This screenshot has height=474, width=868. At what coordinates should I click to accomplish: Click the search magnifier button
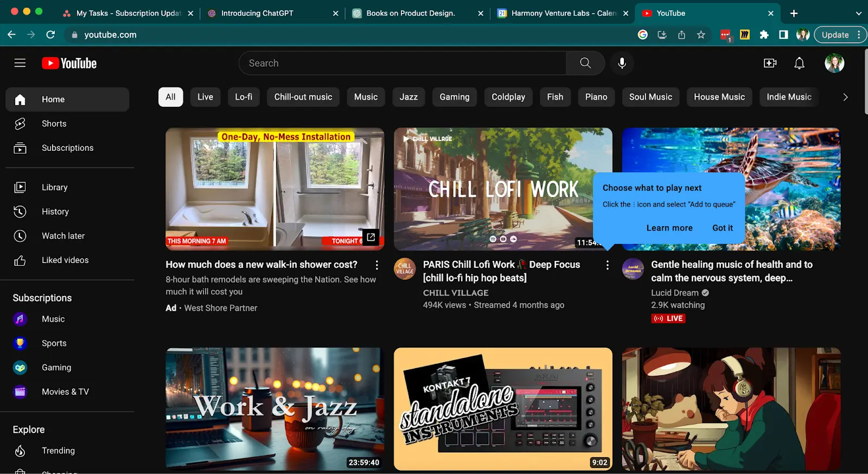point(585,63)
